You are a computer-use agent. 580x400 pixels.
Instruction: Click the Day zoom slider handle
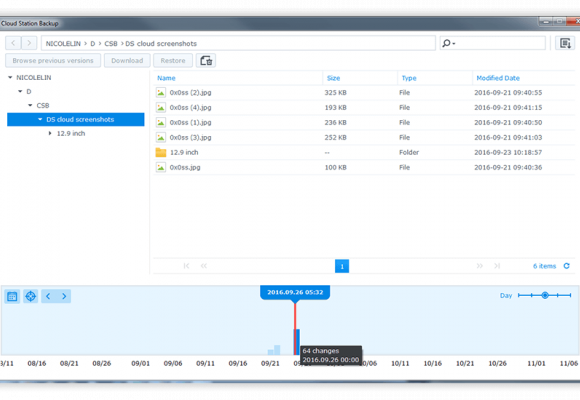click(x=545, y=295)
